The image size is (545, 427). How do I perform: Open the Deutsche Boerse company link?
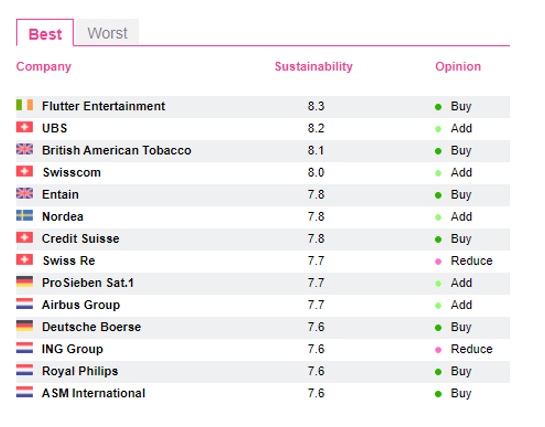[x=91, y=327]
